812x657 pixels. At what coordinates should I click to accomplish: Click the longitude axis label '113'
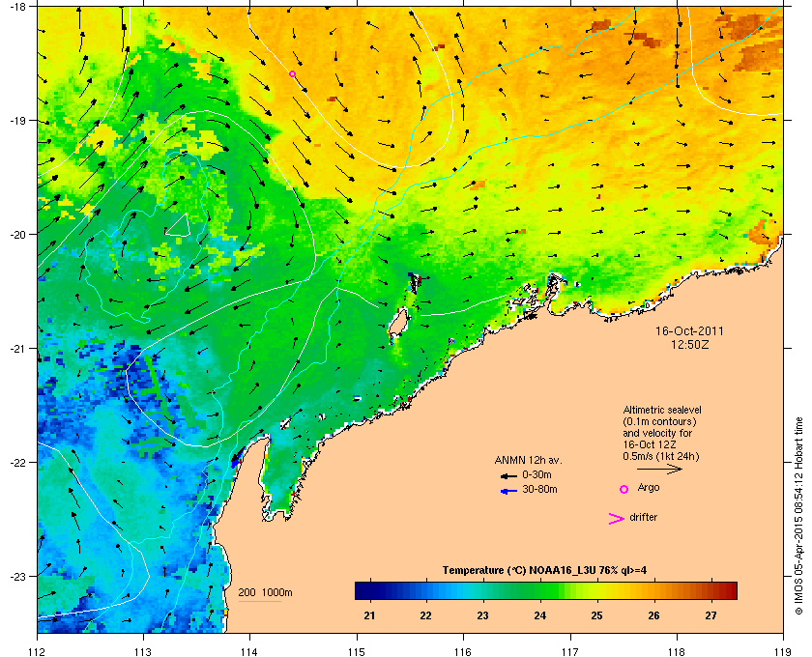(143, 652)
